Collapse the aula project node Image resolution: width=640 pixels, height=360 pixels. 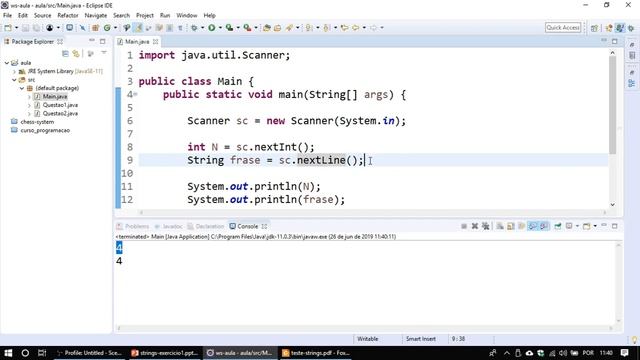coord(7,63)
